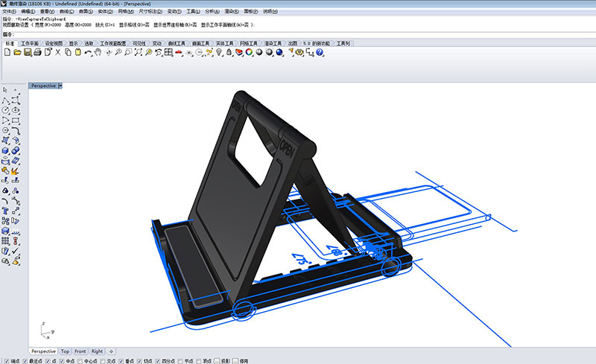Image resolution: width=596 pixels, height=364 pixels.
Task: Click the add viewport tab button
Action: 111,351
